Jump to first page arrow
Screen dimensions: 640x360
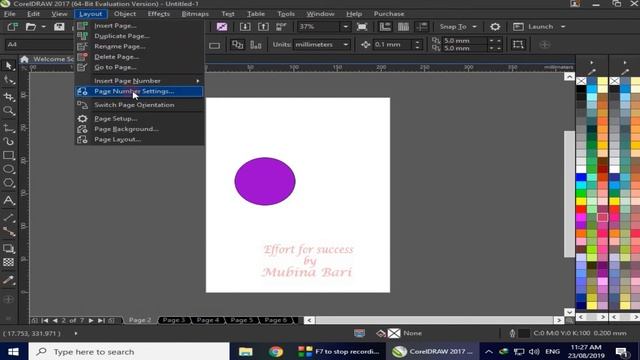coord(45,320)
